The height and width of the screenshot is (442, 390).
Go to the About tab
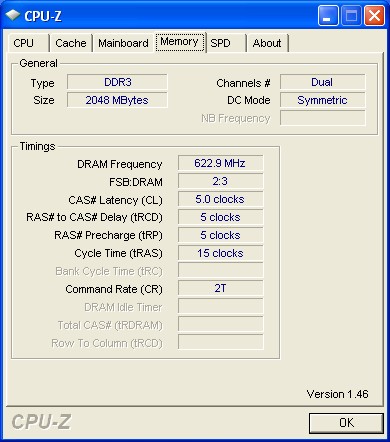[267, 43]
